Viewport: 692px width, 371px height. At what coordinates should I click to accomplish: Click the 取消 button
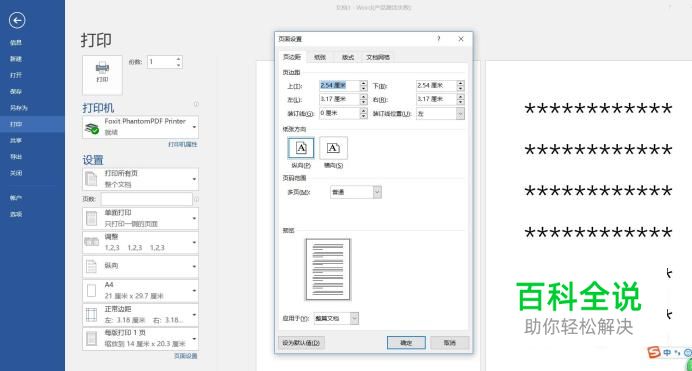(x=449, y=343)
